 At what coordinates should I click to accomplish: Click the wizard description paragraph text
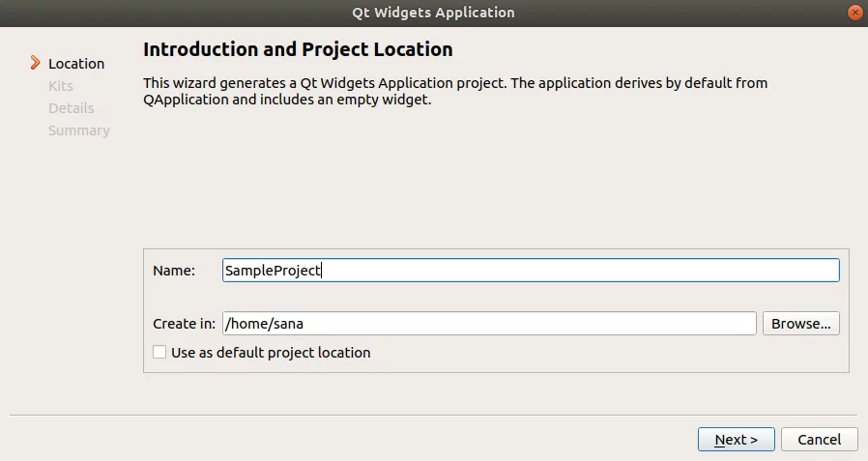pos(455,91)
